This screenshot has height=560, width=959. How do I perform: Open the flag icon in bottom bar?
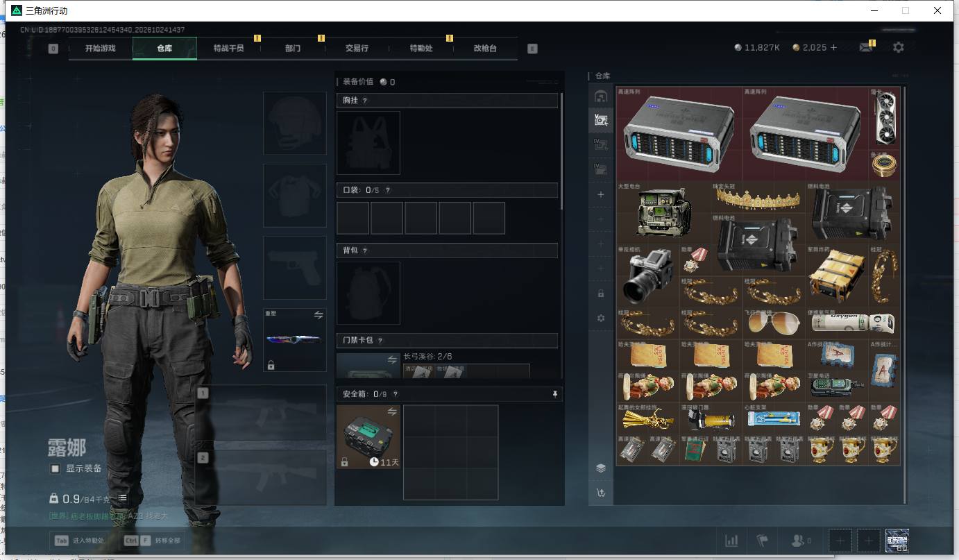pos(763,541)
